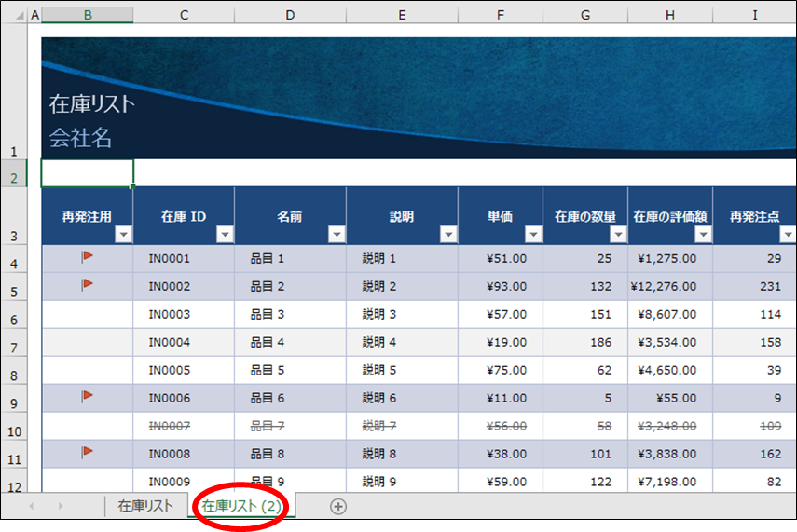Select column E header
797x532 pixels.
point(402,15)
